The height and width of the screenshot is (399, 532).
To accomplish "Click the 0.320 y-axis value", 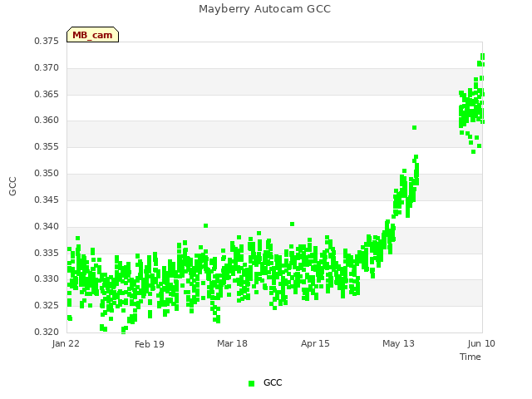I will click(47, 332).
